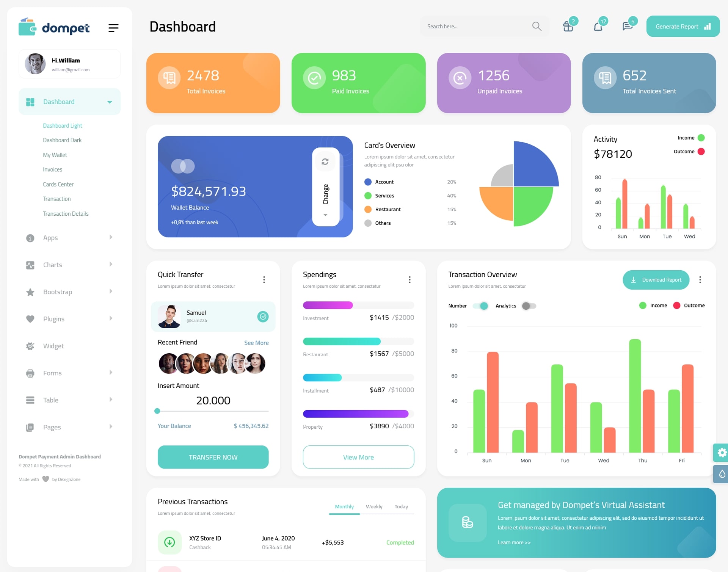The height and width of the screenshot is (572, 728).
Task: Click the Paid Invoices checkmark icon
Action: tap(314, 77)
